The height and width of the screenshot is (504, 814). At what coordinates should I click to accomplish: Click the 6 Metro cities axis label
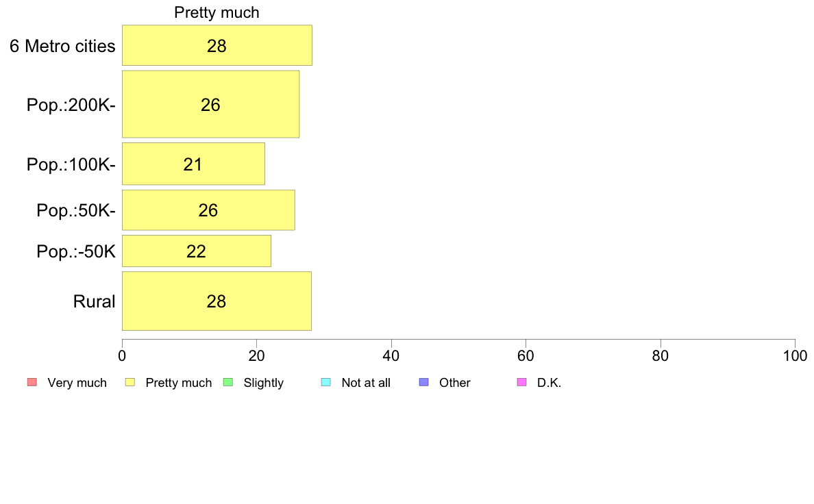(62, 46)
